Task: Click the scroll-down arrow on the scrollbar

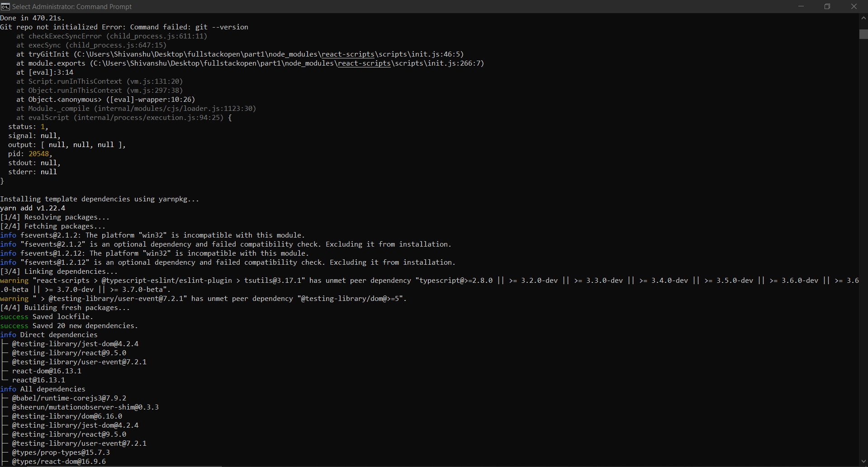Action: point(863,462)
